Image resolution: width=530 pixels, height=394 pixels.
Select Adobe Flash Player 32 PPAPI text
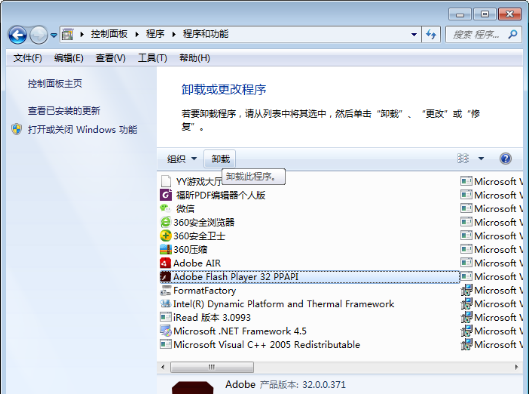pos(236,277)
